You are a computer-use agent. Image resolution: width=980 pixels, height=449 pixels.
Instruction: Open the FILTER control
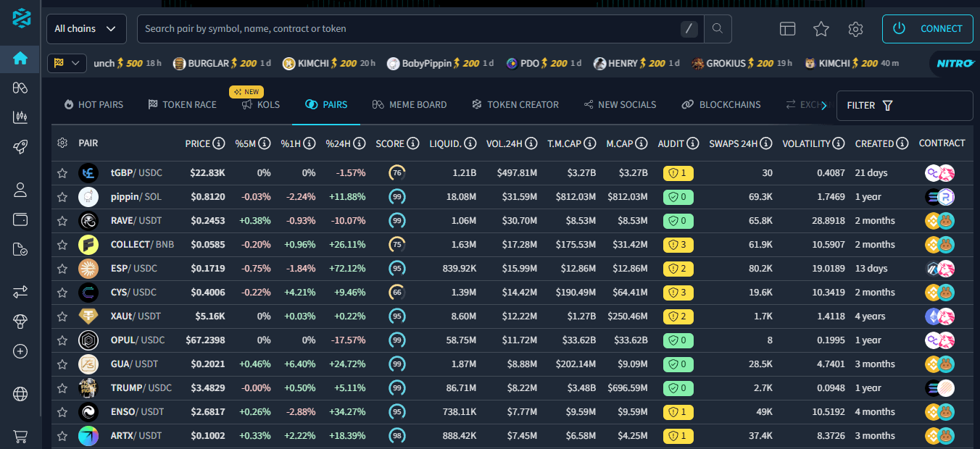pyautogui.click(x=905, y=106)
